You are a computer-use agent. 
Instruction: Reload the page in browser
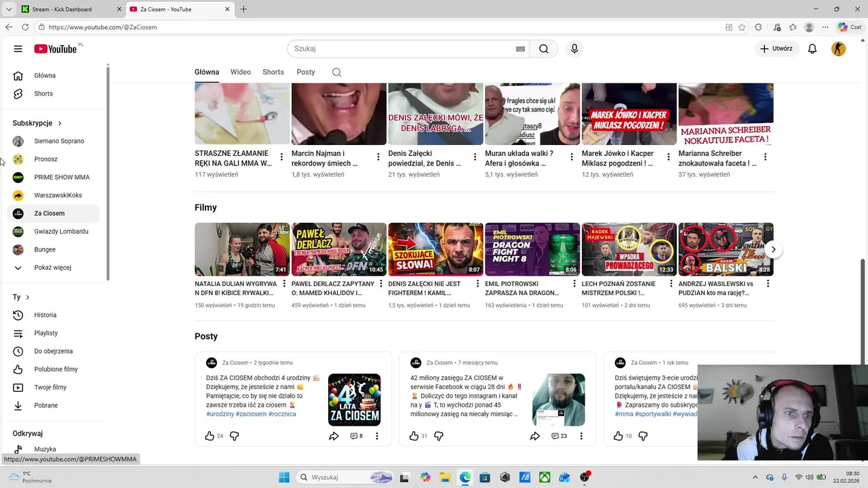(x=25, y=27)
